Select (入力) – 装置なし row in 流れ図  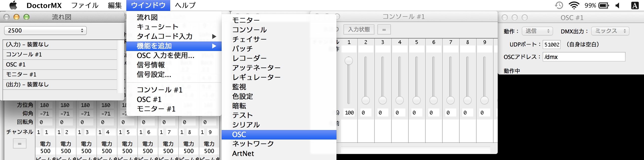pos(60,44)
